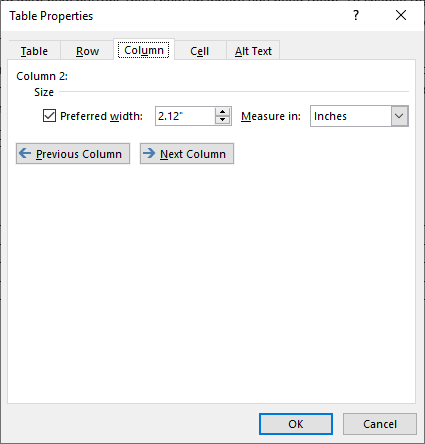Expand the Measure in dropdown arrow
This screenshot has height=444, width=425.
pyautogui.click(x=399, y=116)
